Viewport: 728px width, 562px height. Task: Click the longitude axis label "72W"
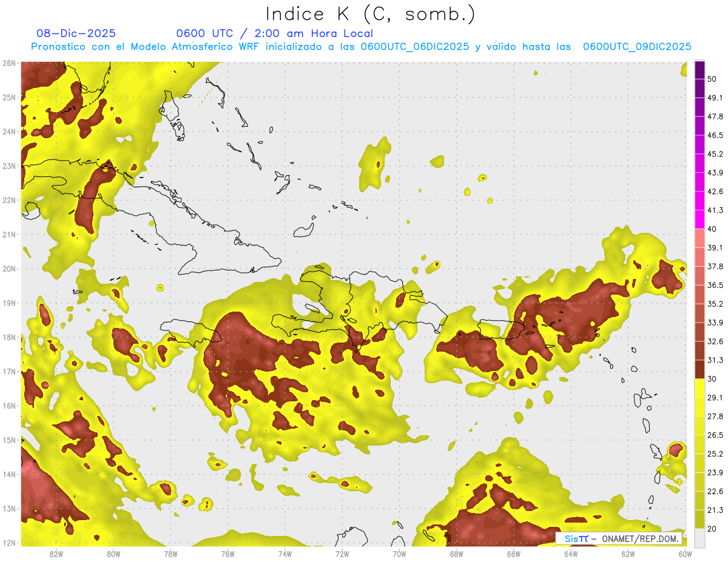(x=342, y=554)
